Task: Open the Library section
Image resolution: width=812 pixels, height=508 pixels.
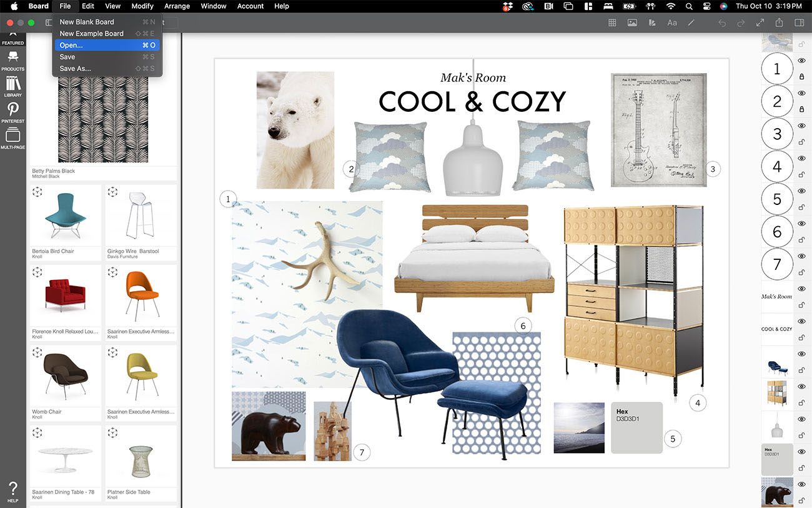Action: 12,86
